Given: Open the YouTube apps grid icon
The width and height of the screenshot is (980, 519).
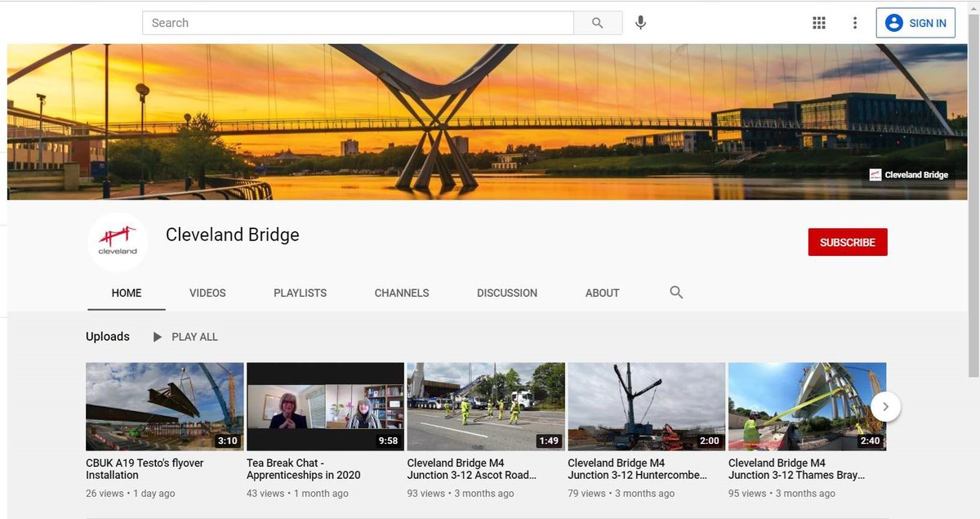Looking at the screenshot, I should (819, 23).
